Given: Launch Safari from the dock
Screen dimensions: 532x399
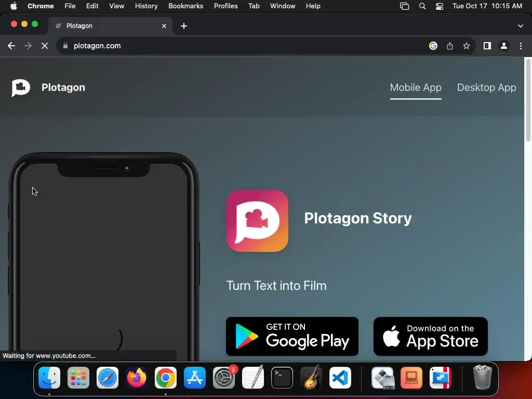Looking at the screenshot, I should click(108, 378).
